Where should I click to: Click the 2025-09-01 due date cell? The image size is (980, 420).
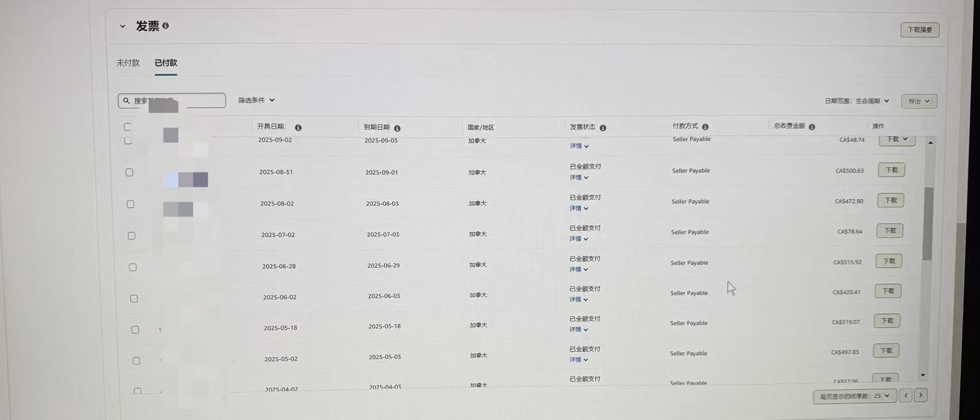[381, 172]
